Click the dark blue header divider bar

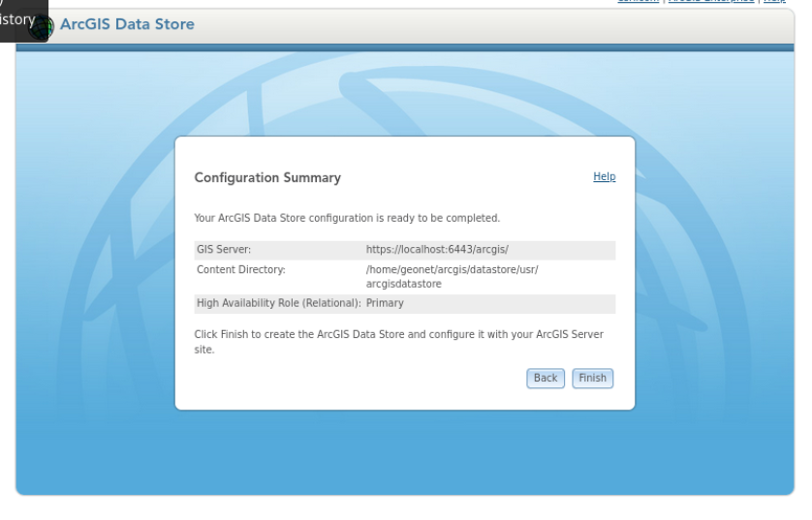click(405, 47)
